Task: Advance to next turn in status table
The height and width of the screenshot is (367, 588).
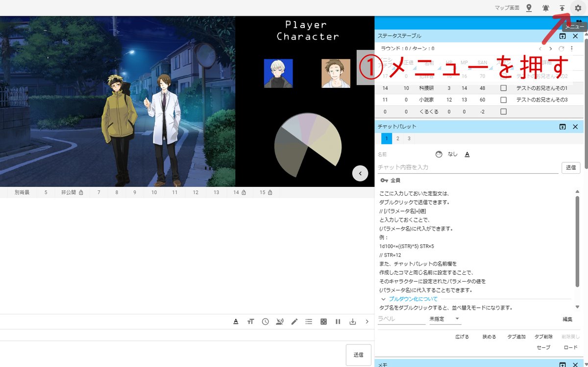Action: point(551,49)
